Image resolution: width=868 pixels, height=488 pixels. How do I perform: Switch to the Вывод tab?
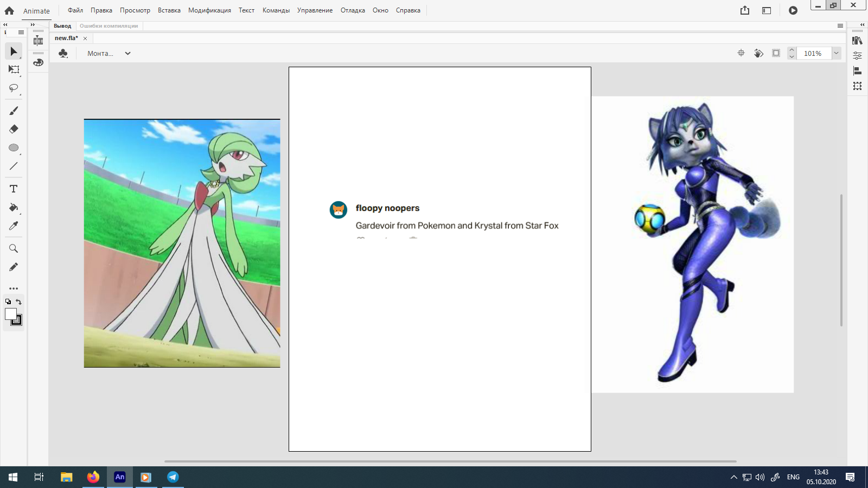coord(62,26)
